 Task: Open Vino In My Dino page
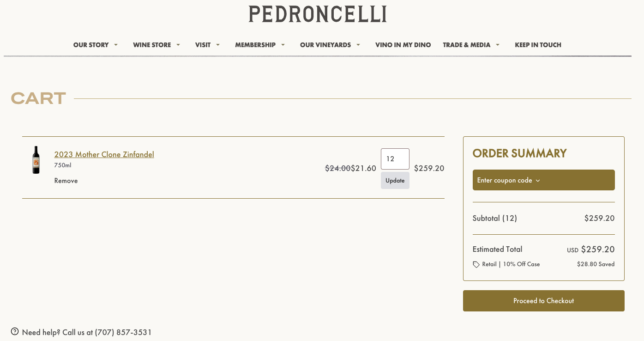(403, 45)
